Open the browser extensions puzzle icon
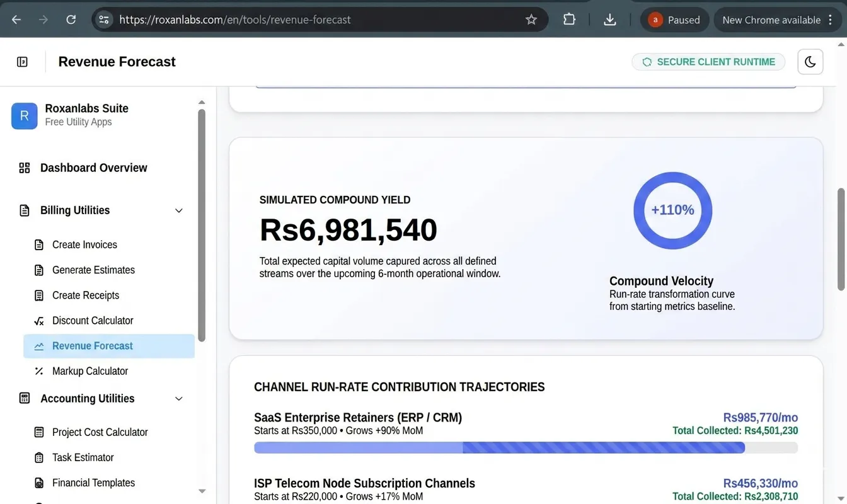The height and width of the screenshot is (504, 847). [569, 20]
